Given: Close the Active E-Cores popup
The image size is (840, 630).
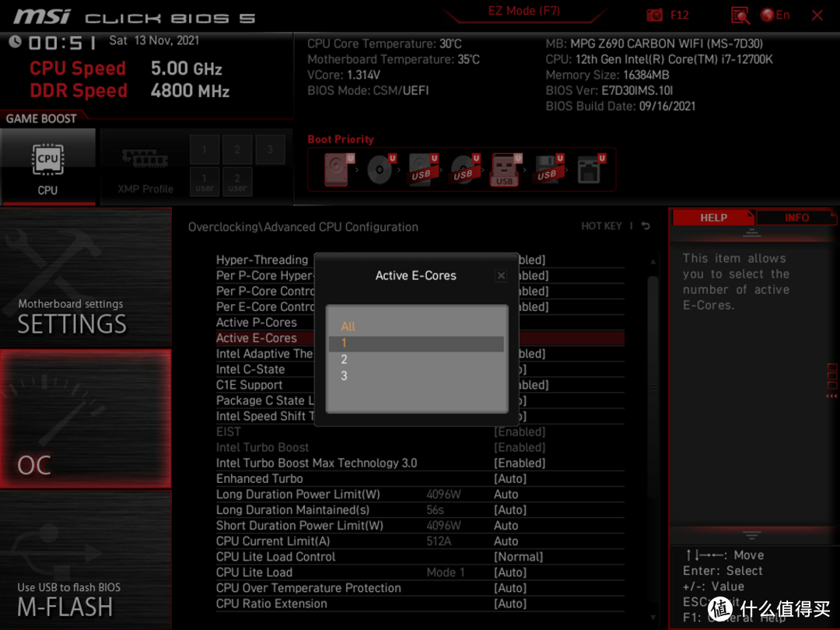Looking at the screenshot, I should click(501, 275).
